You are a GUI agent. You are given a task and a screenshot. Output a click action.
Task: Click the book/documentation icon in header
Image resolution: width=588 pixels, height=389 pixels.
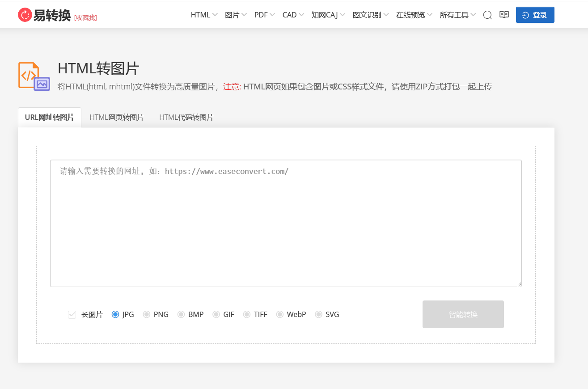click(x=504, y=15)
